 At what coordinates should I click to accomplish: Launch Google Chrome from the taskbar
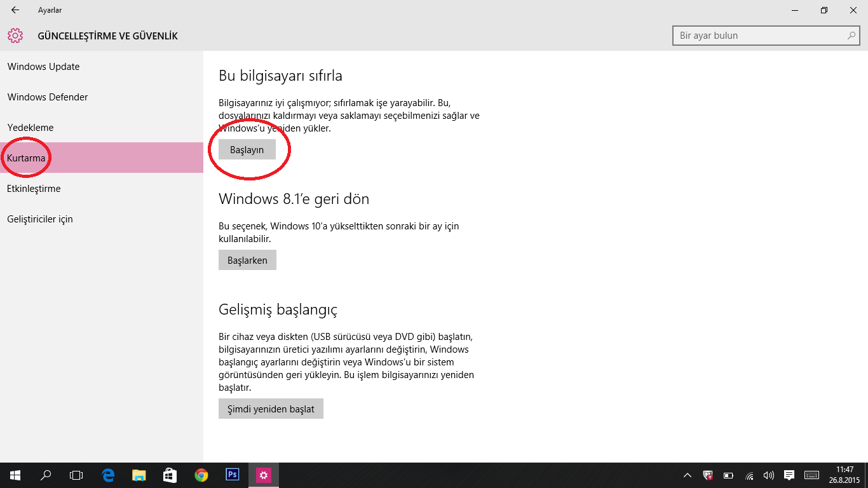point(201,475)
